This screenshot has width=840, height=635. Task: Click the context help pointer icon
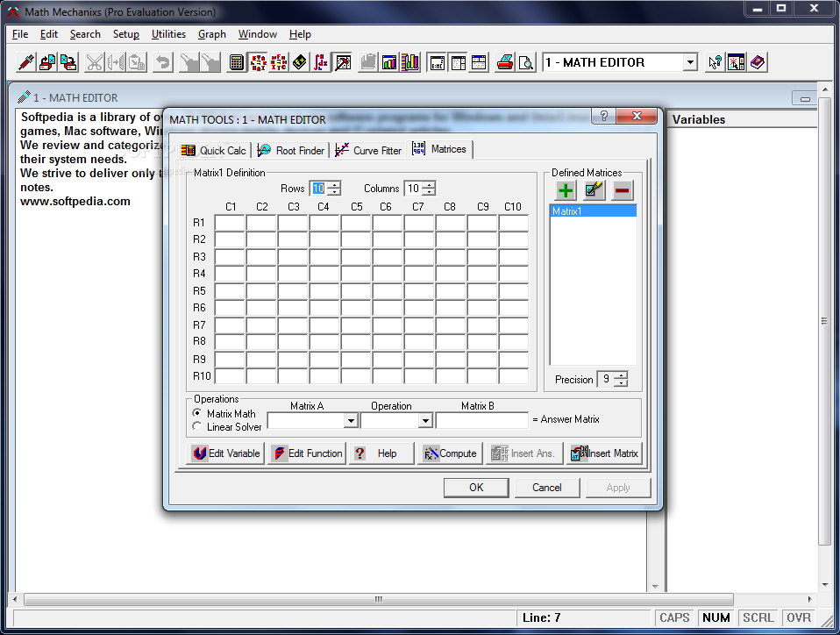point(715,62)
